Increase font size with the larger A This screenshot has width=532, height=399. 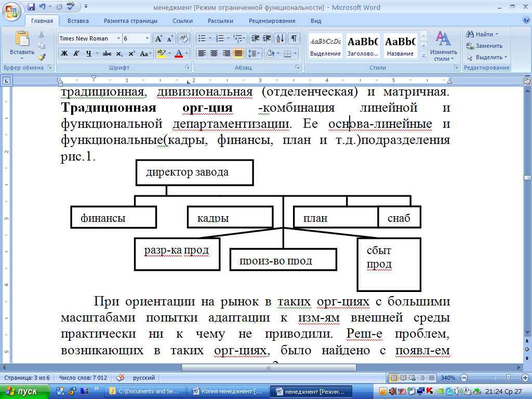158,38
